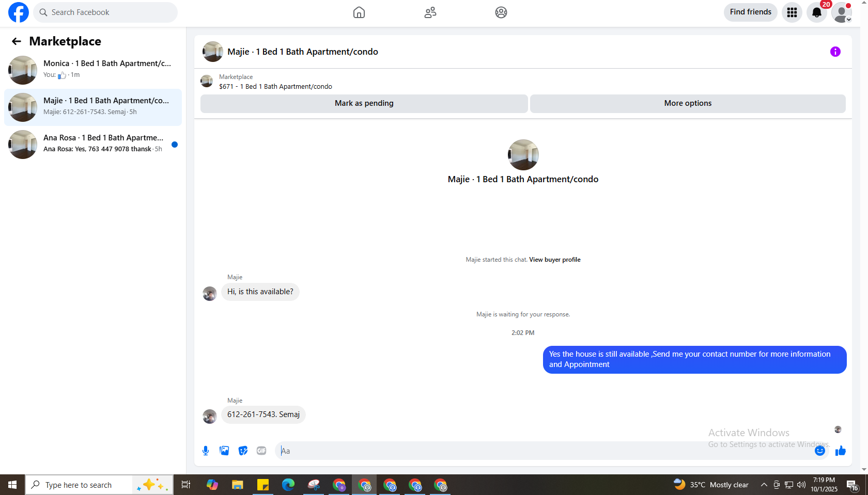
Task: Open Monica's apartment conversation
Action: click(x=93, y=70)
